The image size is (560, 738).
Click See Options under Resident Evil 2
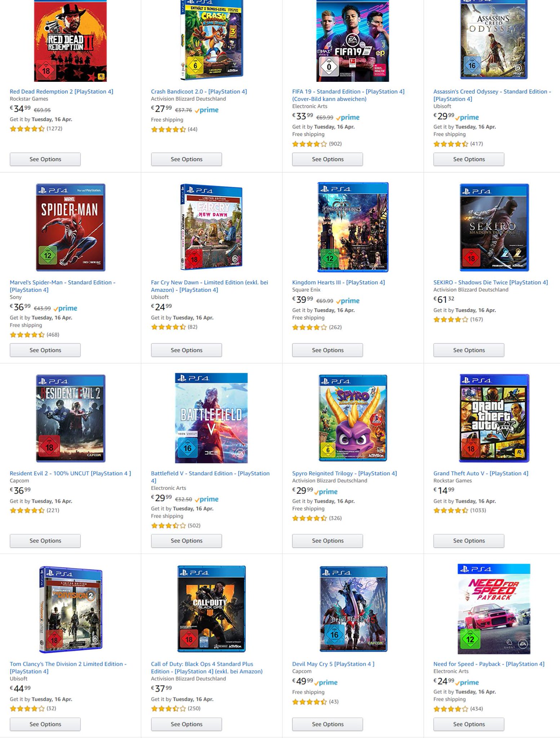pos(45,541)
